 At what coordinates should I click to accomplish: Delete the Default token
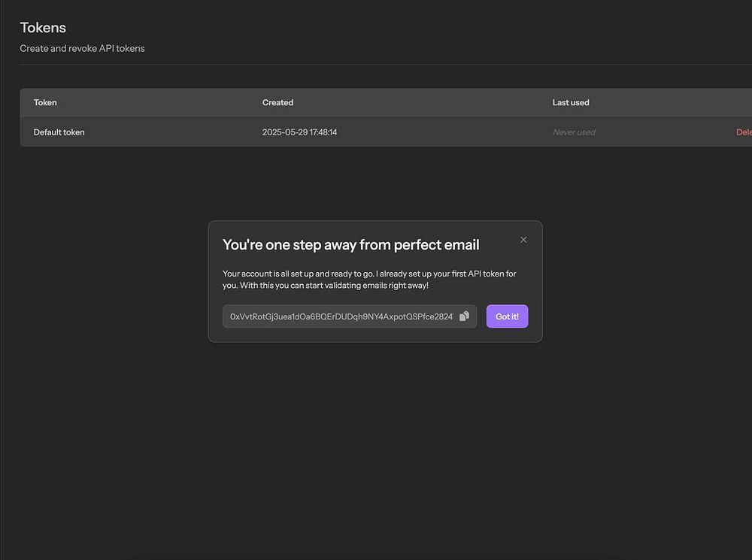coord(744,132)
